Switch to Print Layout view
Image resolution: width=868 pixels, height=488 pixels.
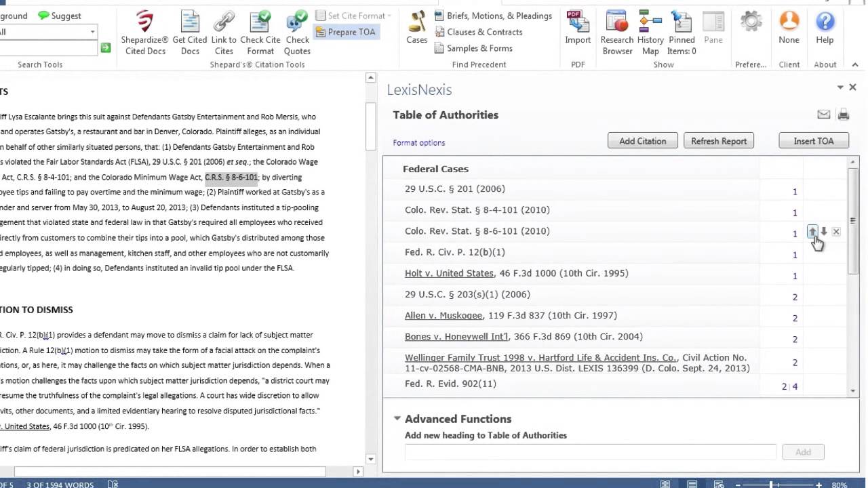(x=692, y=484)
